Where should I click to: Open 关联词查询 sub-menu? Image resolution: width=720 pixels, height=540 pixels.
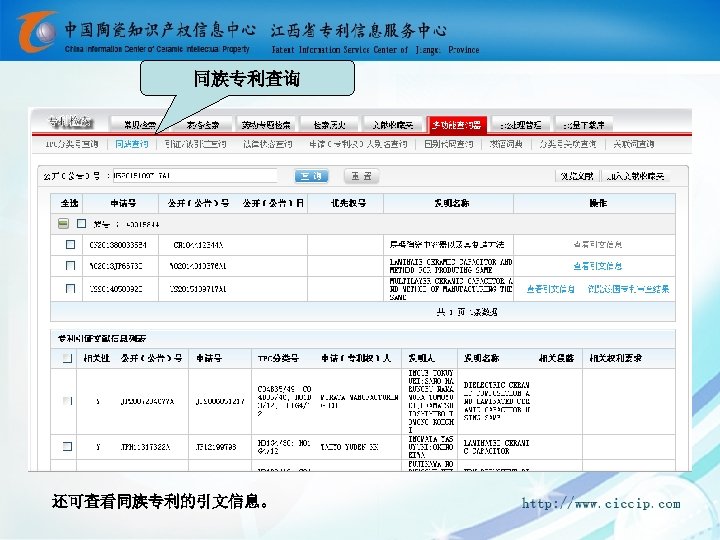click(x=634, y=144)
